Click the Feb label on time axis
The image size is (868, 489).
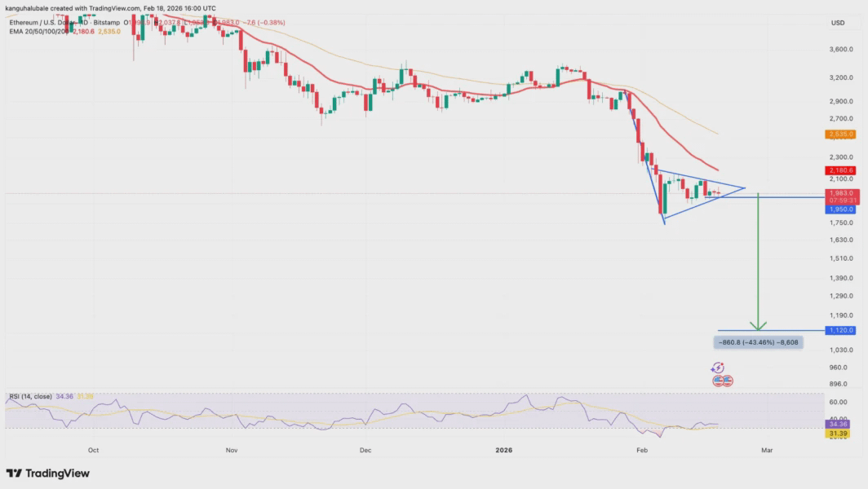(641, 450)
